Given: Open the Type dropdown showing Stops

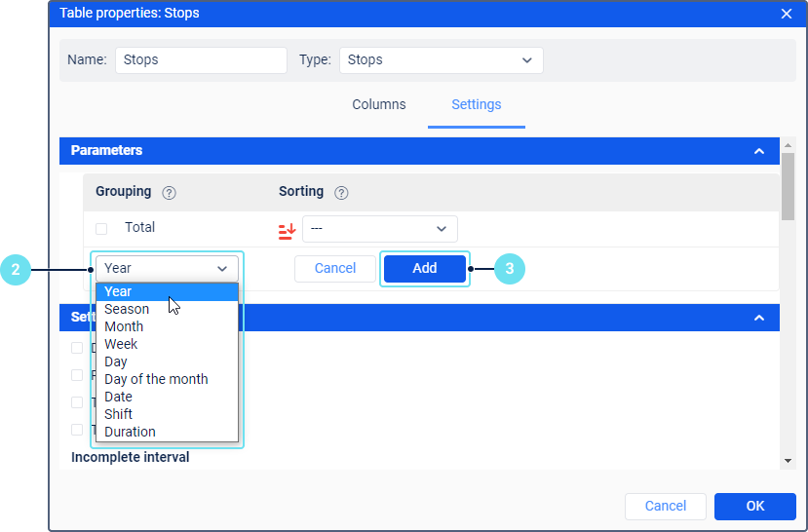Looking at the screenshot, I should point(442,60).
